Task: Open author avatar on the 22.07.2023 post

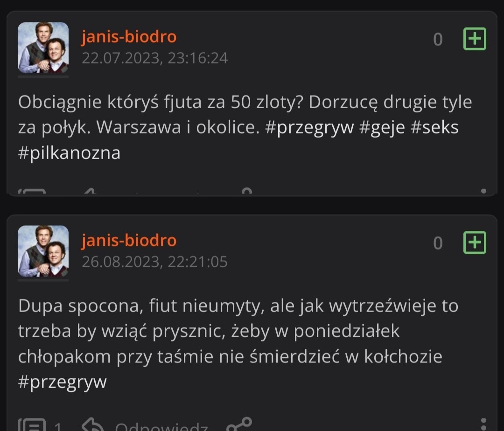Action: coord(43,48)
